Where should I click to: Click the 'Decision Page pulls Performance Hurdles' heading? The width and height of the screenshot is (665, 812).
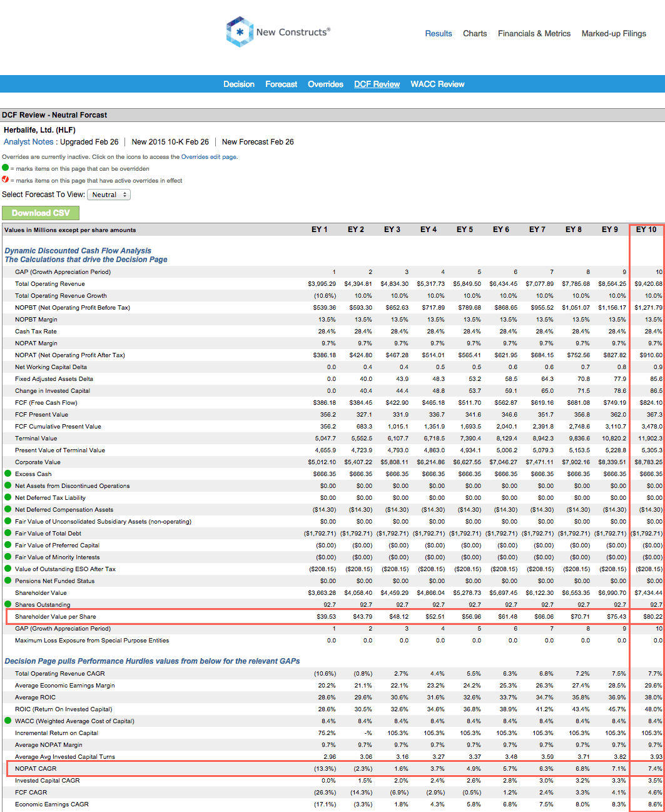pos(152,661)
